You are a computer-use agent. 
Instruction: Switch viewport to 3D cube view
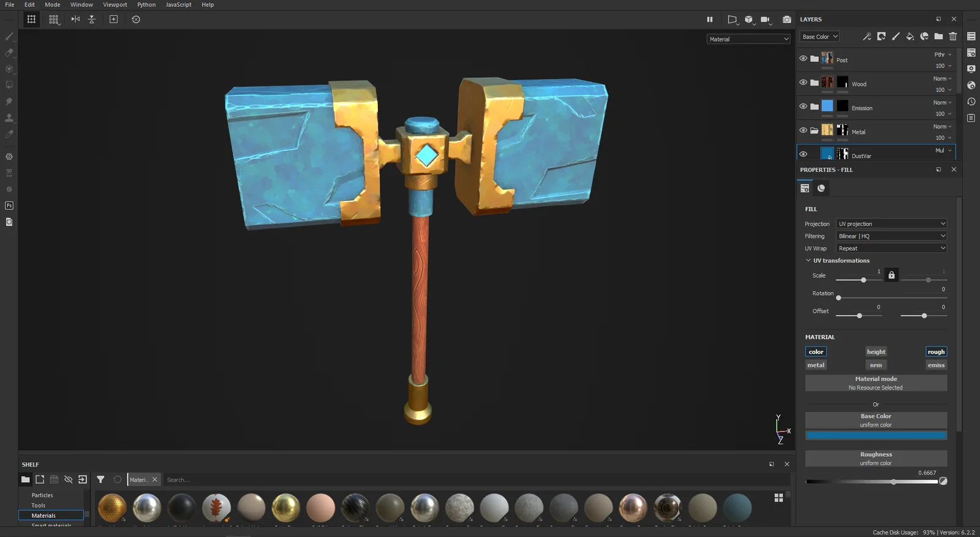click(748, 20)
